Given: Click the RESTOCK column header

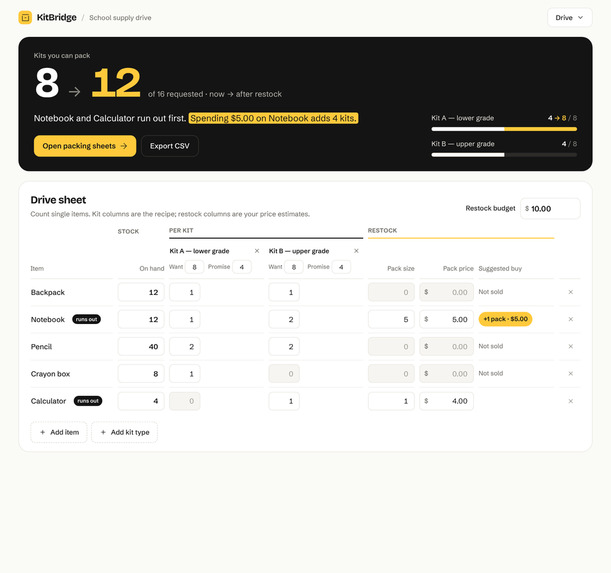Looking at the screenshot, I should coord(382,230).
